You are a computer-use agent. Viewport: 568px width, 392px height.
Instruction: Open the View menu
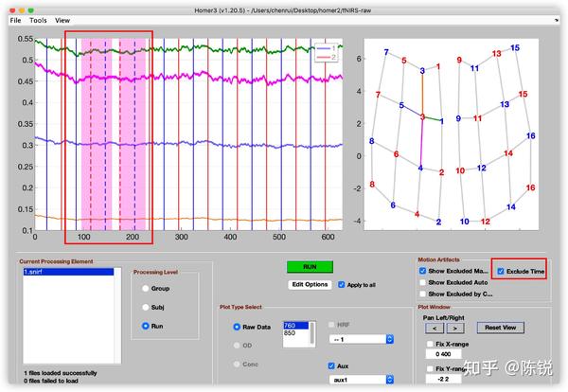pos(62,20)
